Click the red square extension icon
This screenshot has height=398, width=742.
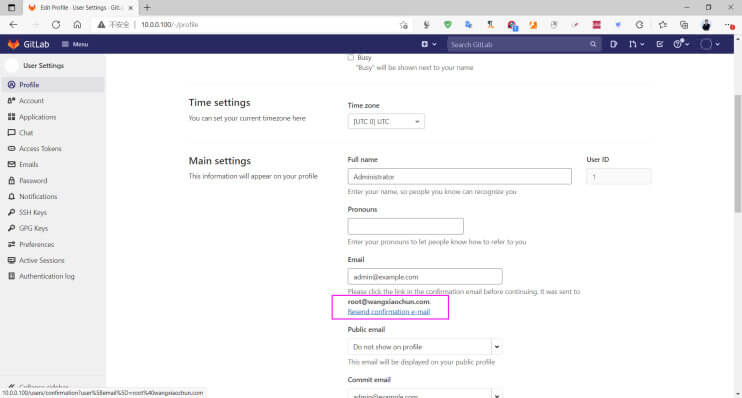[596, 25]
